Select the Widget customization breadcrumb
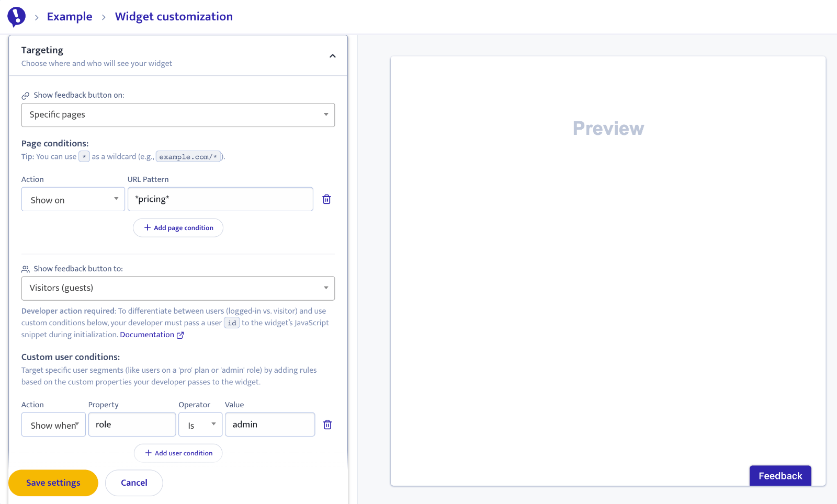 click(x=174, y=17)
